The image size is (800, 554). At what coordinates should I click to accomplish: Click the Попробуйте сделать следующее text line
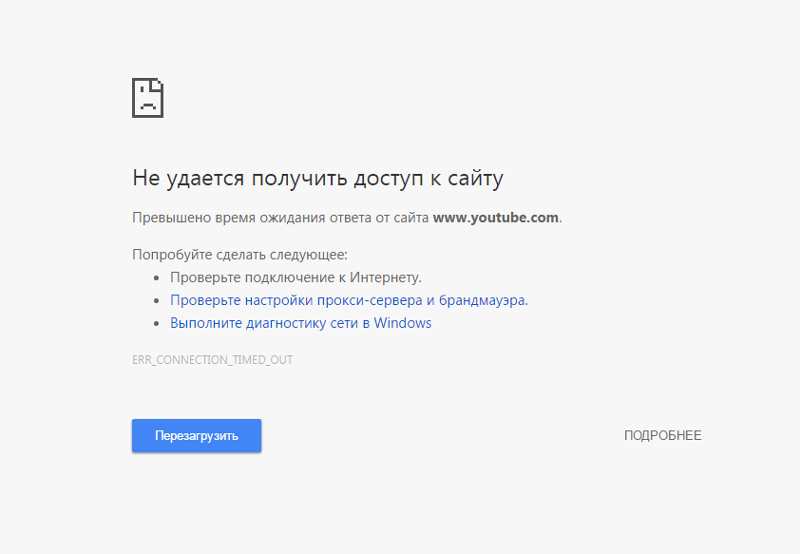(x=239, y=255)
